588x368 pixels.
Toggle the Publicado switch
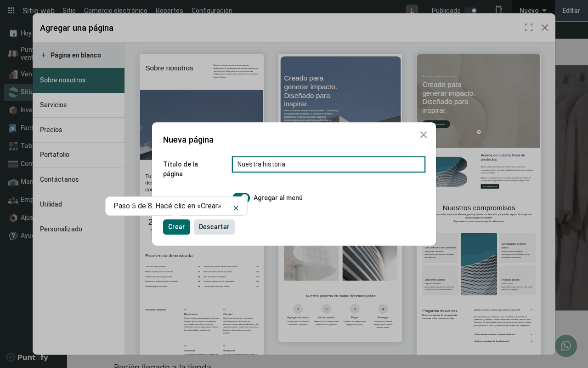coord(471,10)
